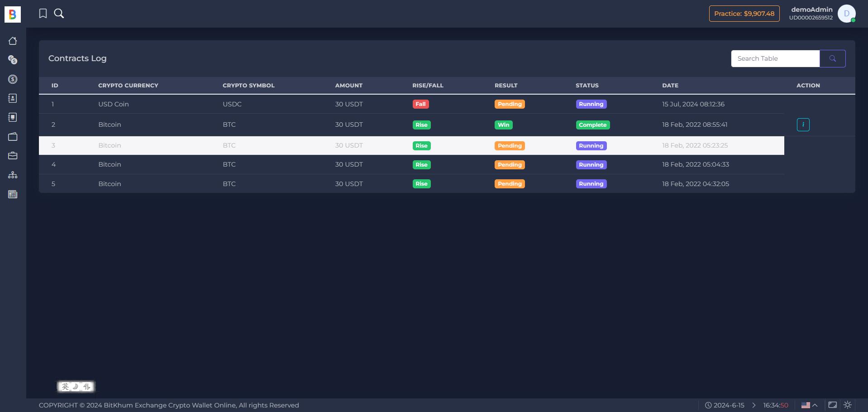Sort by the AMOUNT column header
This screenshot has height=412, width=868.
coord(349,85)
